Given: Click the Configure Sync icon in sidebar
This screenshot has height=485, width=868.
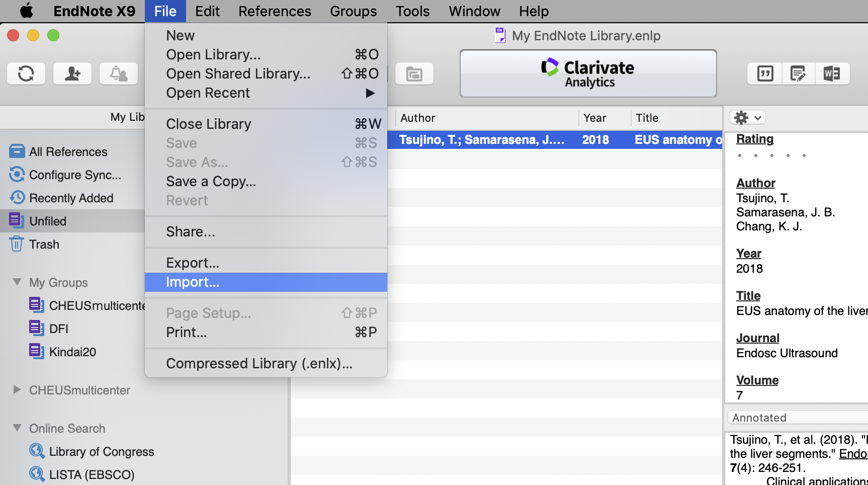Looking at the screenshot, I should (17, 174).
